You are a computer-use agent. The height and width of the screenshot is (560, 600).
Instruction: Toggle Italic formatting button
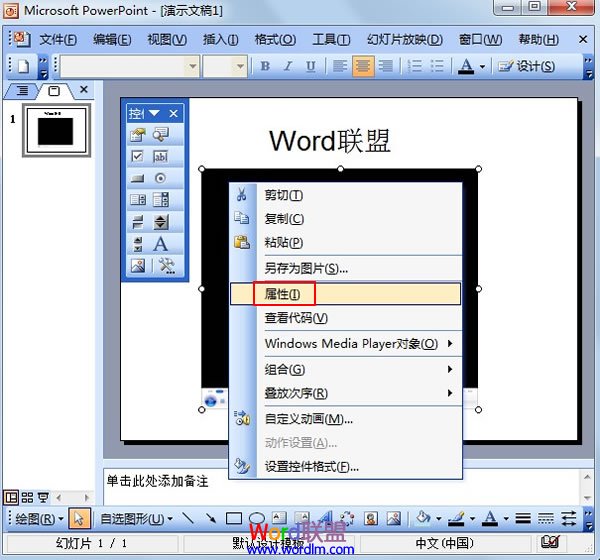288,66
